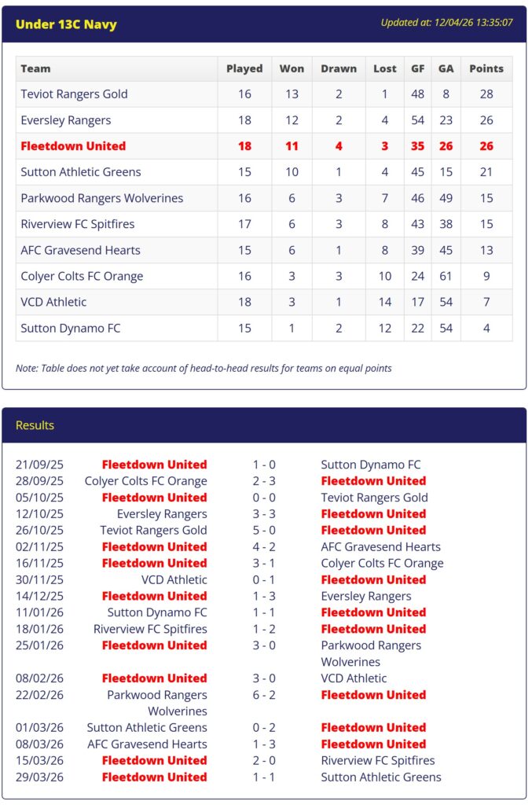Click the Updated at timestamp
532x805 pixels.
(x=446, y=23)
